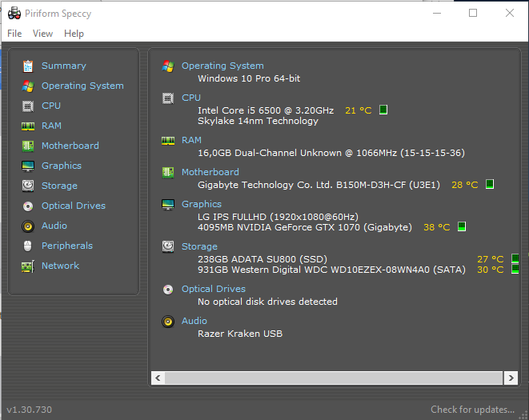Click the GPU temperature indicator beside 38 °C
Screen dimensions: 529x420
(x=462, y=226)
